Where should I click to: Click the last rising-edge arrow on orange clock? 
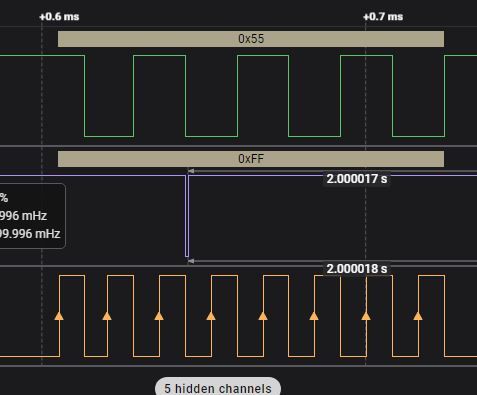tap(418, 316)
